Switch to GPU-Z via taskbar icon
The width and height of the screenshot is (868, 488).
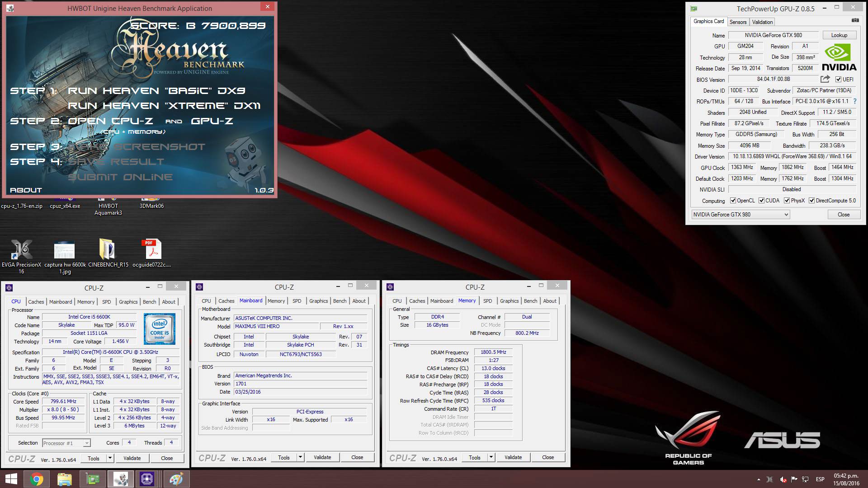[93, 479]
